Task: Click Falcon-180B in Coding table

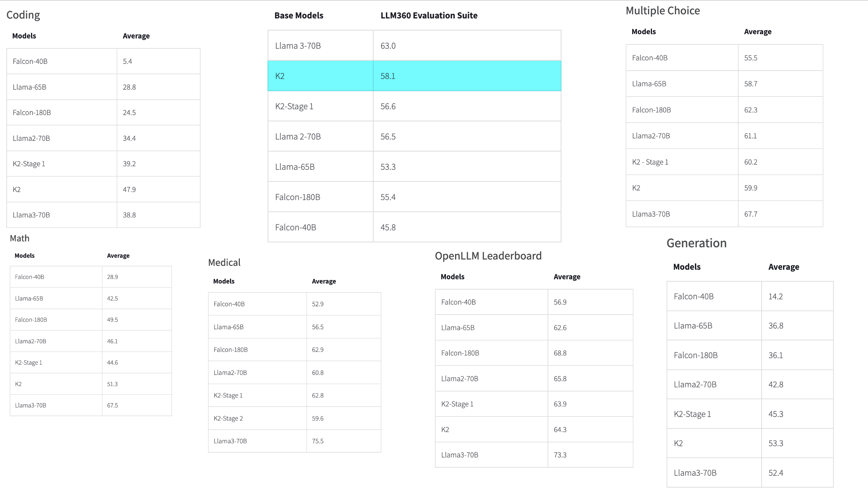Action: [32, 112]
